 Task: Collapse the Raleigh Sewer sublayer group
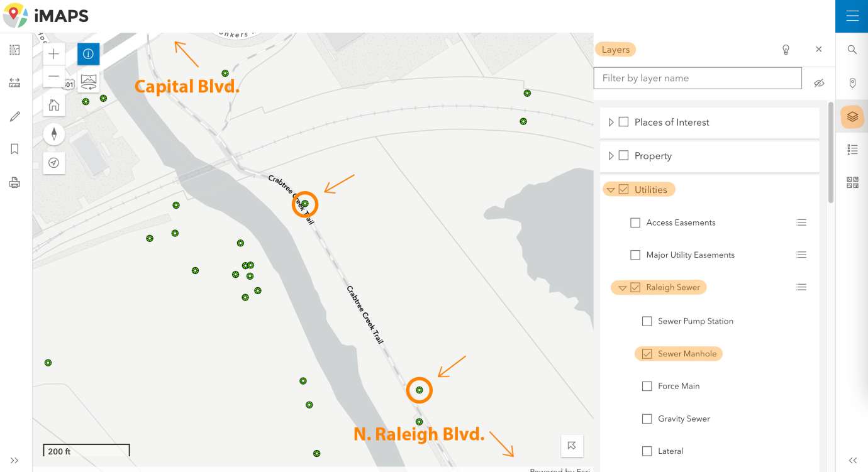click(x=622, y=288)
